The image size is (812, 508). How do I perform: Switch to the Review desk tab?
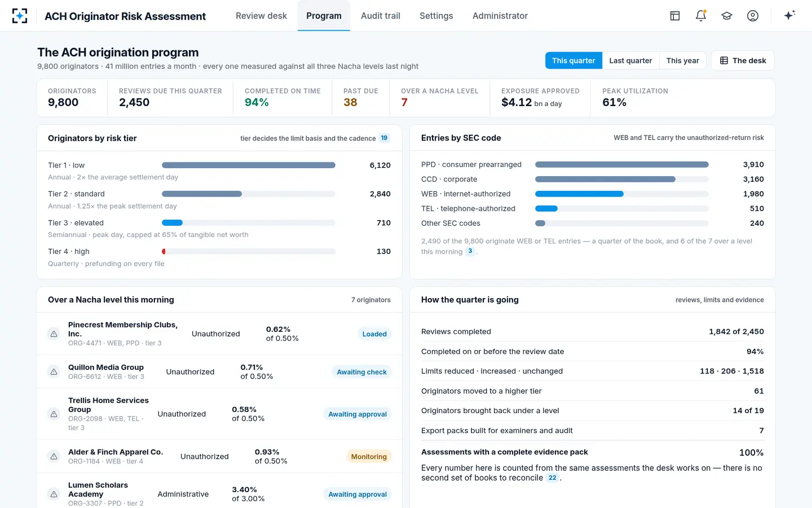(261, 16)
